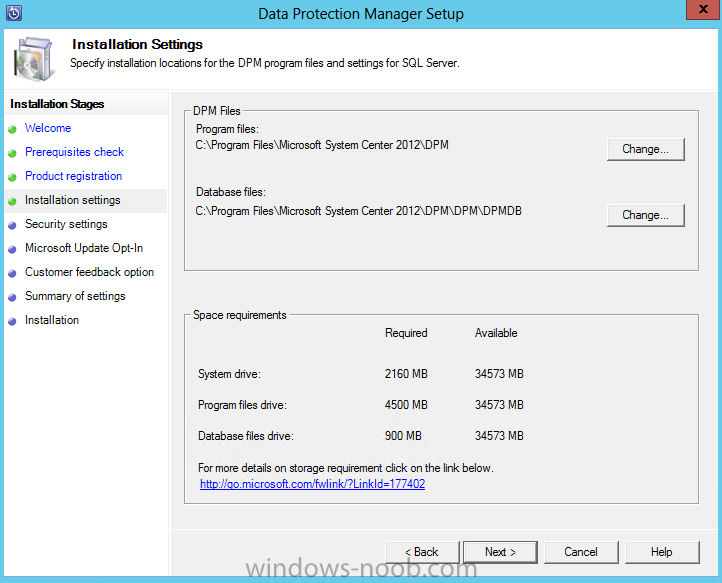The width and height of the screenshot is (722, 583).
Task: Click the Program files drive required 4500 MB
Action: (406, 405)
